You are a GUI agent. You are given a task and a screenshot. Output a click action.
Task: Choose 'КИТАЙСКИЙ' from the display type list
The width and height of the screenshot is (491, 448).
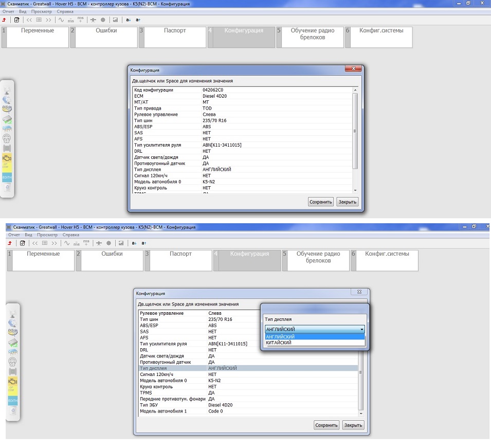[315, 343]
